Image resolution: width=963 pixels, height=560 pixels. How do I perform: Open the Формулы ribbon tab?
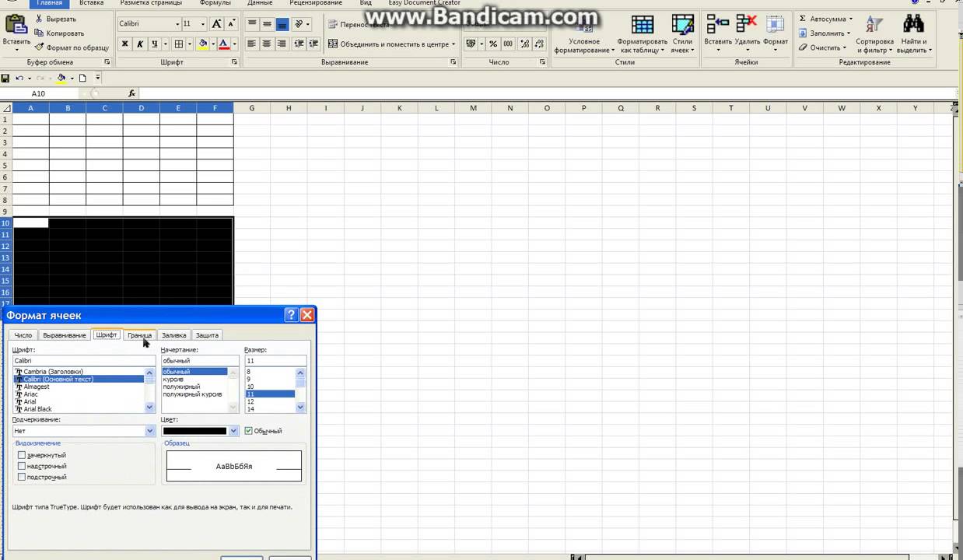215,3
